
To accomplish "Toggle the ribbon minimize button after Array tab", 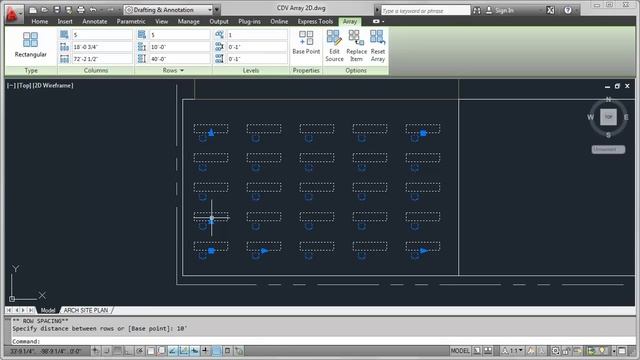I will (376, 21).
